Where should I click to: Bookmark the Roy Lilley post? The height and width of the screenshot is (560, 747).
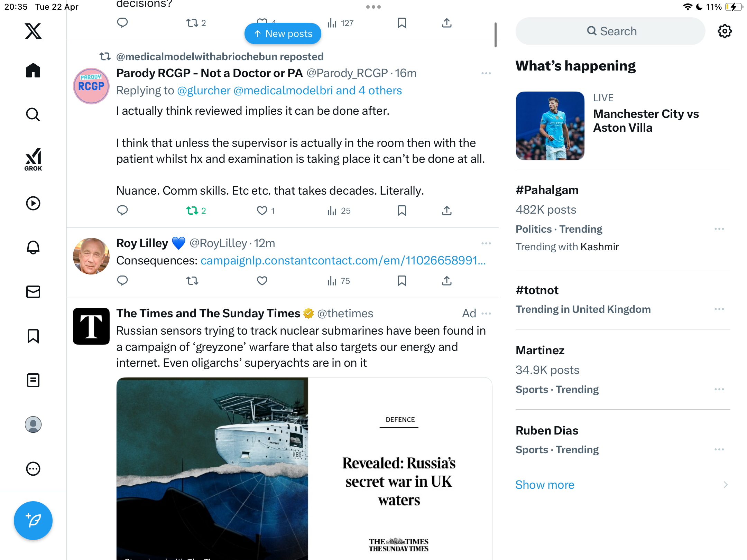(402, 281)
